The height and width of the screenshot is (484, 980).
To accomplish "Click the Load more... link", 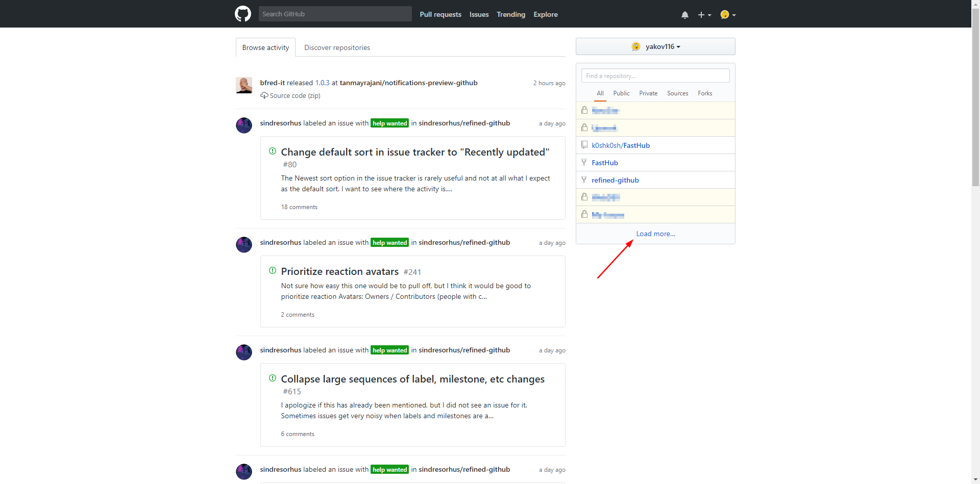I will tap(655, 234).
